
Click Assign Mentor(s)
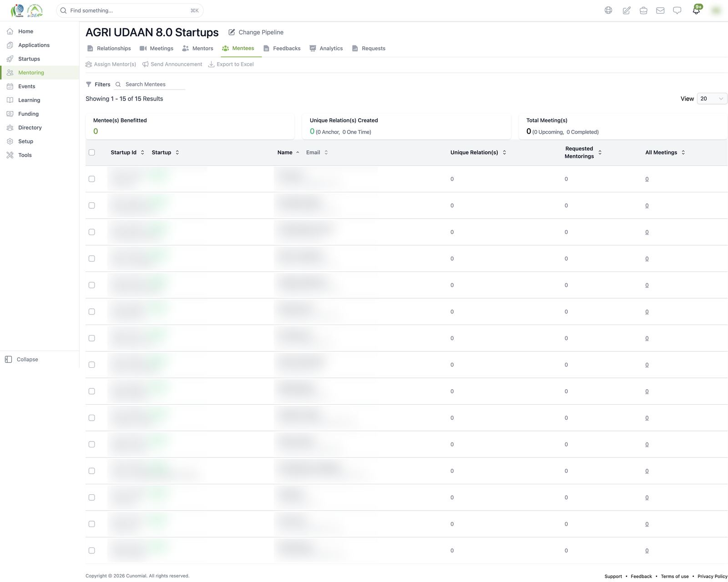111,64
